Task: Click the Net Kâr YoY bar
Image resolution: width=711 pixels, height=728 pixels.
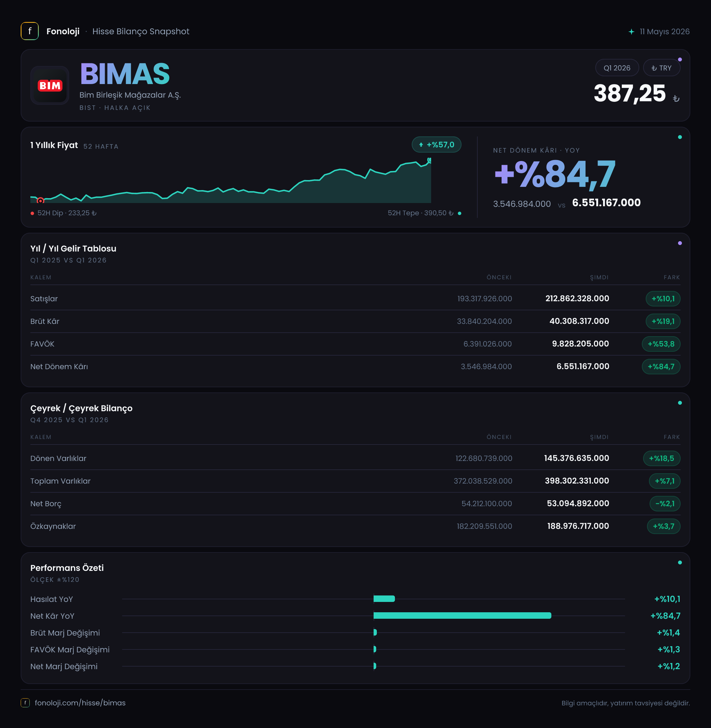Action: [x=462, y=616]
